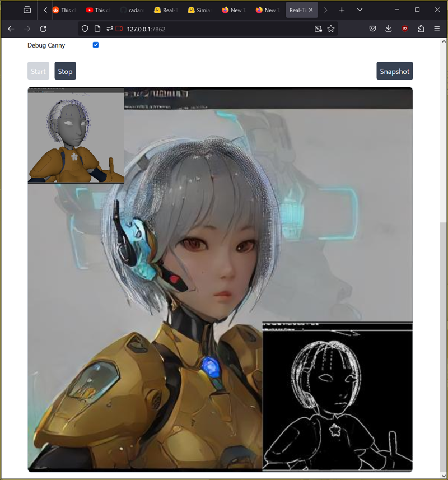Minimize the Firefox window

(x=397, y=10)
